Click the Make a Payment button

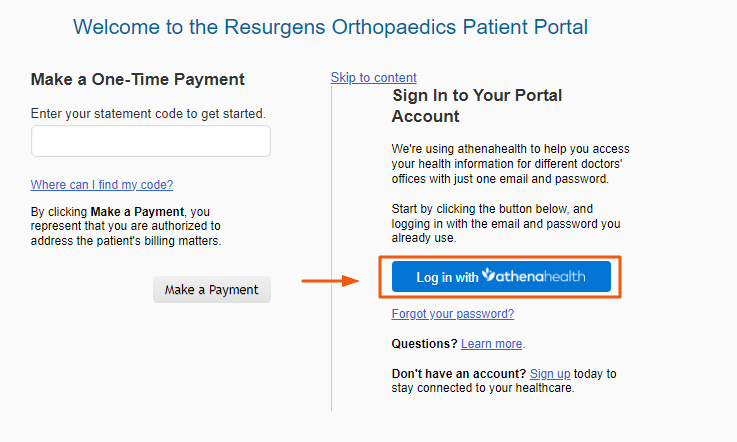pyautogui.click(x=212, y=290)
